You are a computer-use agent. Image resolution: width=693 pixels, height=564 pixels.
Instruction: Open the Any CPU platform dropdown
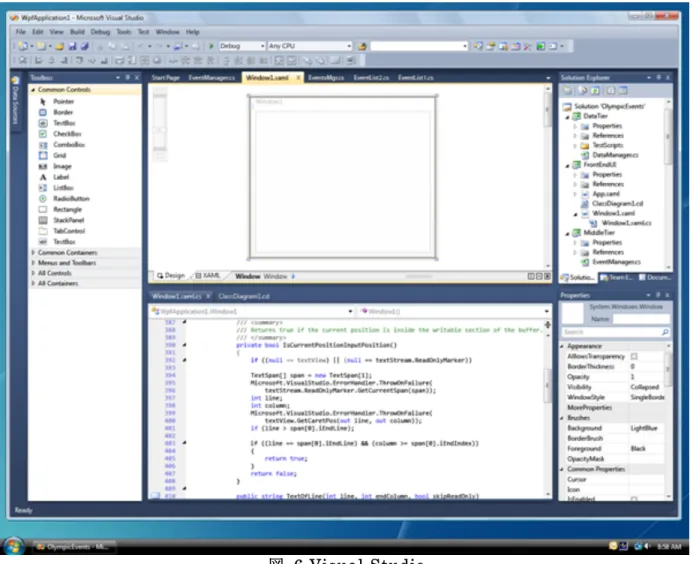point(349,46)
